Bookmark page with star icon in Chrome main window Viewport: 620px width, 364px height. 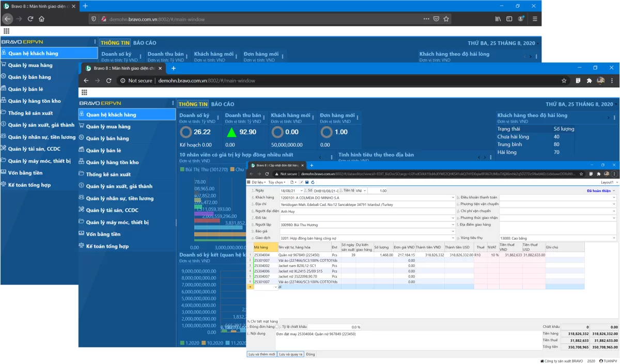click(564, 81)
